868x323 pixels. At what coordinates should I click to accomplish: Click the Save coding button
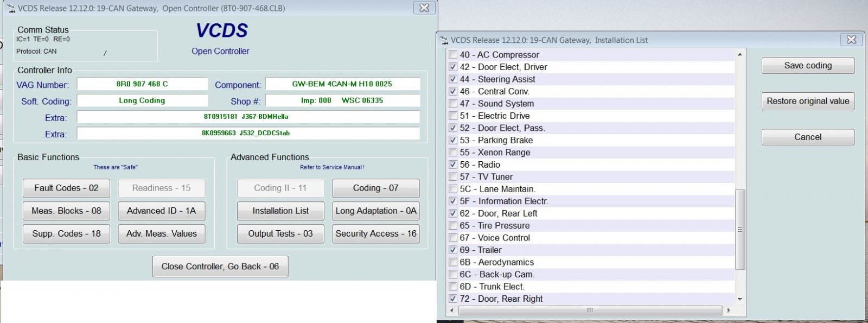(x=808, y=66)
